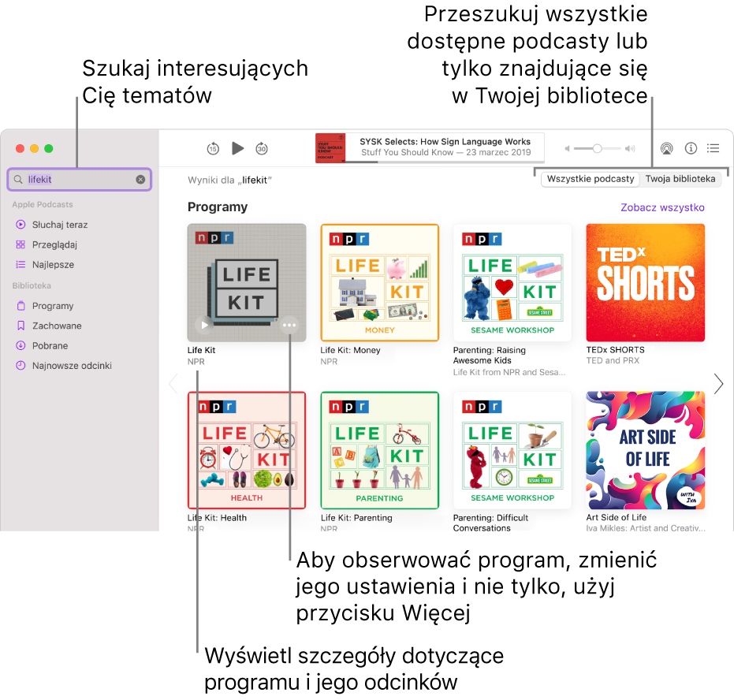Open Parenting: Difficult Conversations artwork
Viewport: 734px width, 700px height.
coord(512,450)
